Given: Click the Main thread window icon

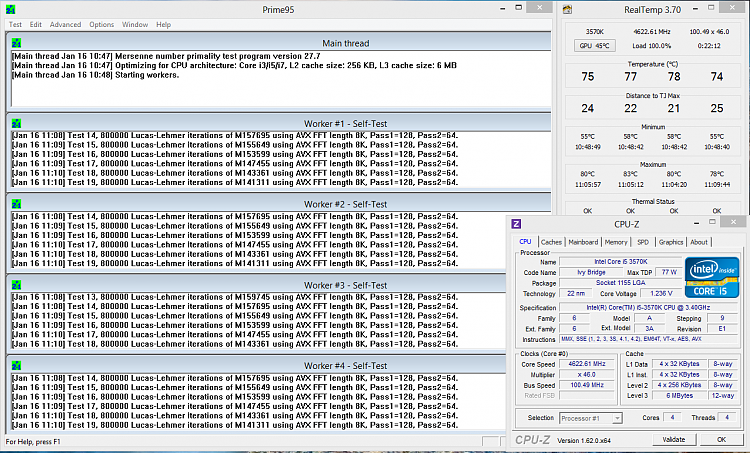Looking at the screenshot, I should [16, 43].
